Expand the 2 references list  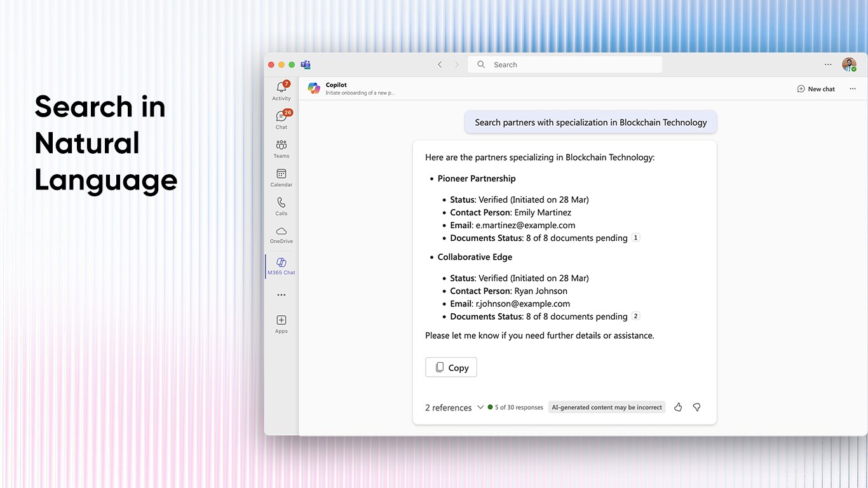(x=454, y=407)
